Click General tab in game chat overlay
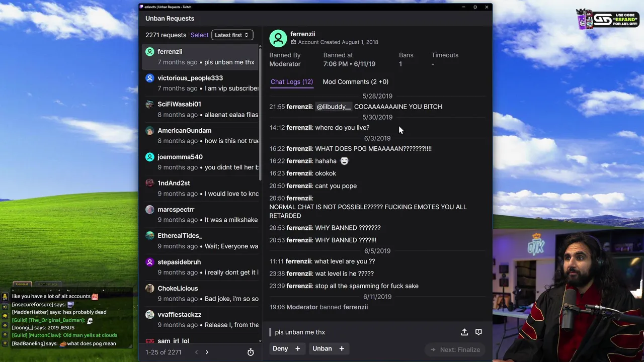The image size is (644, 362). tap(22, 284)
